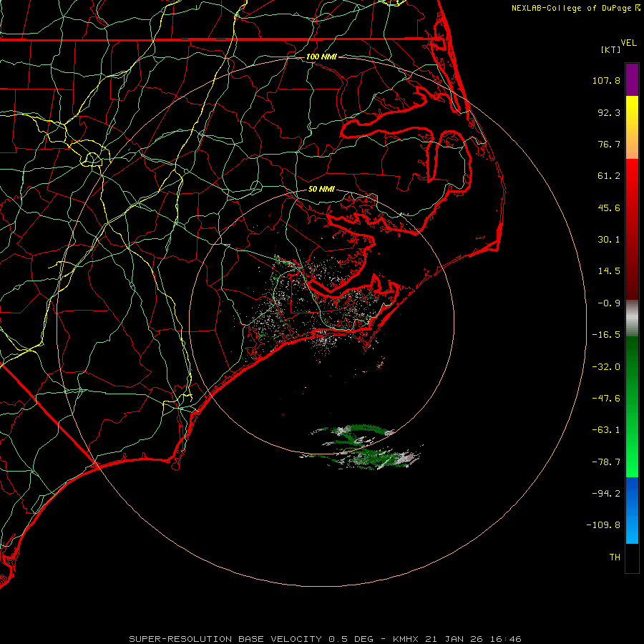Click the VEL legend title
644x644 pixels.
(628, 43)
